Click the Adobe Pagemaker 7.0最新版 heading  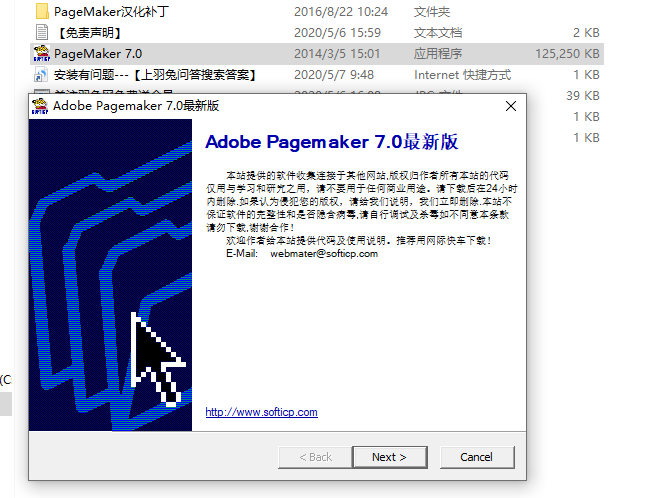[x=331, y=141]
